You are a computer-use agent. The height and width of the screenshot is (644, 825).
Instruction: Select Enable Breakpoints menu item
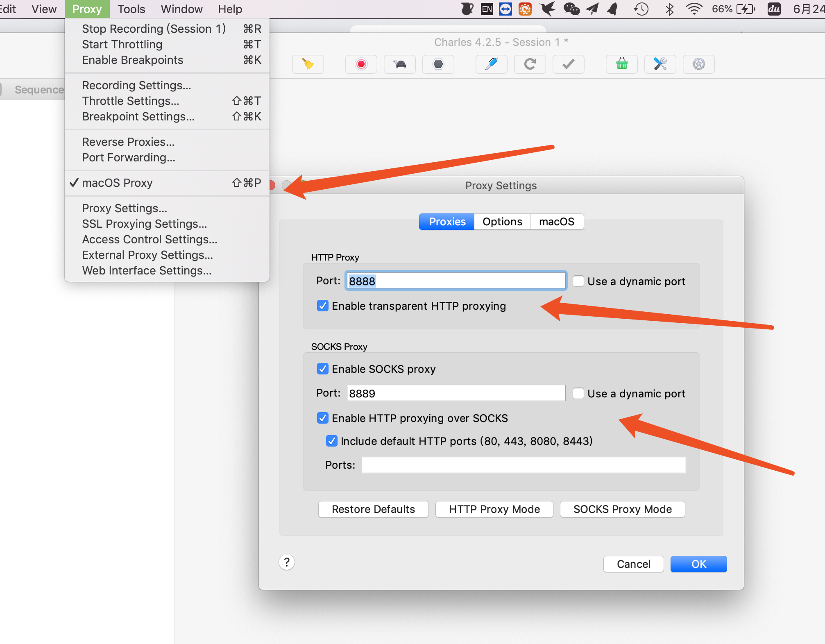[x=167, y=60]
